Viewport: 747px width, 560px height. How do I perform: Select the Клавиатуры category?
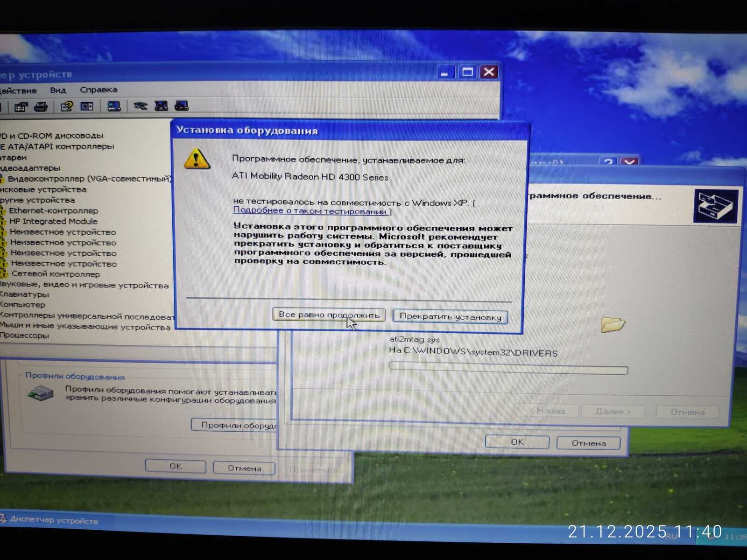(x=24, y=294)
